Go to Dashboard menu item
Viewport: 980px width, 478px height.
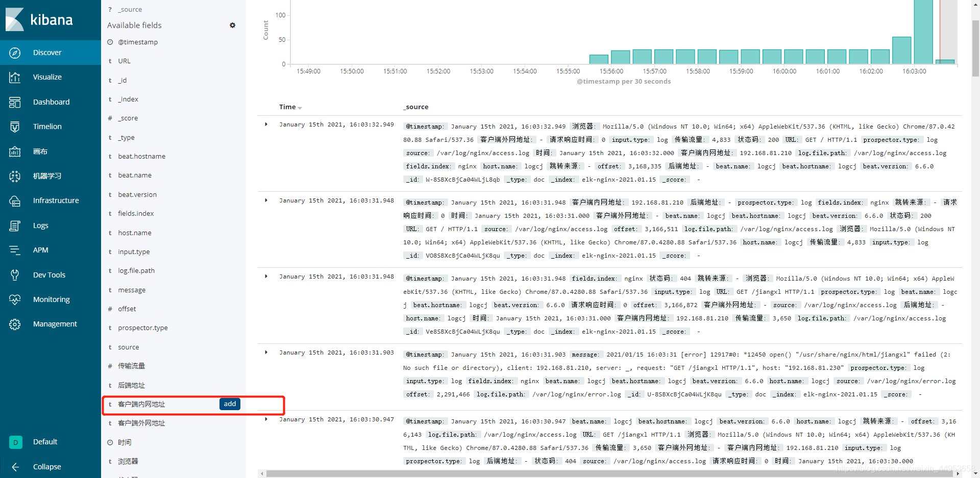point(51,102)
